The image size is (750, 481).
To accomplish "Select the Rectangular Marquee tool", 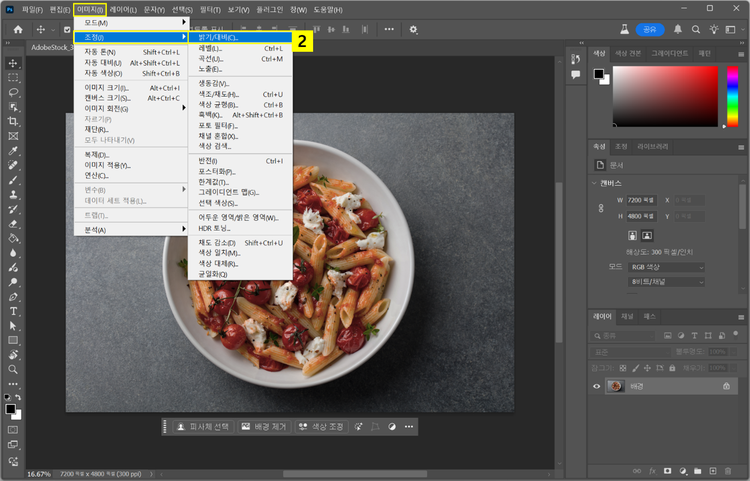I will click(x=13, y=78).
